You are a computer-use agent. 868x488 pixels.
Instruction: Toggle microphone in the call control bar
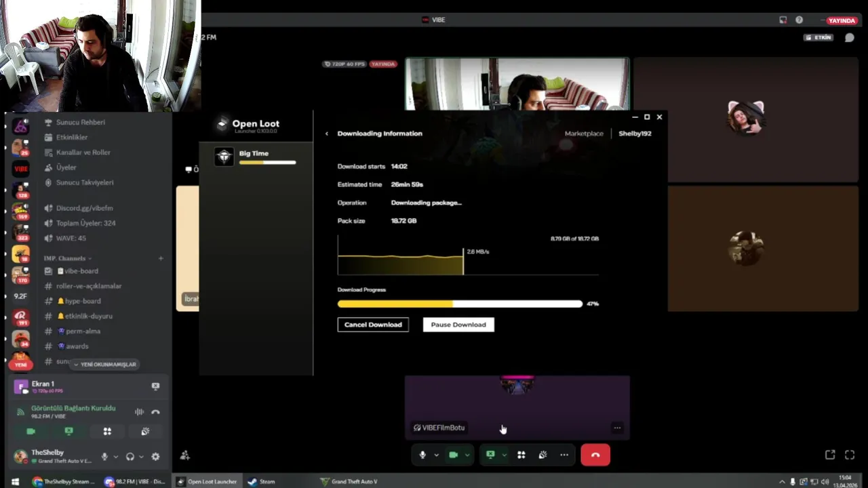pyautogui.click(x=422, y=455)
